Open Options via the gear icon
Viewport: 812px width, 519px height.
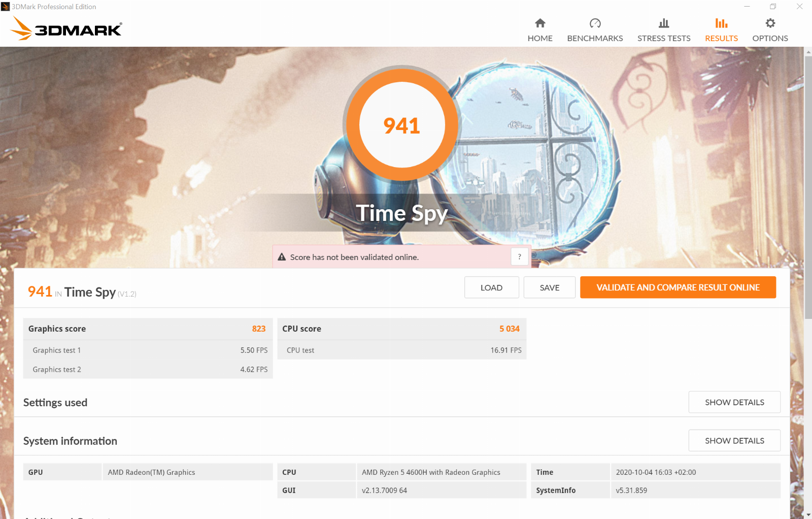click(770, 23)
